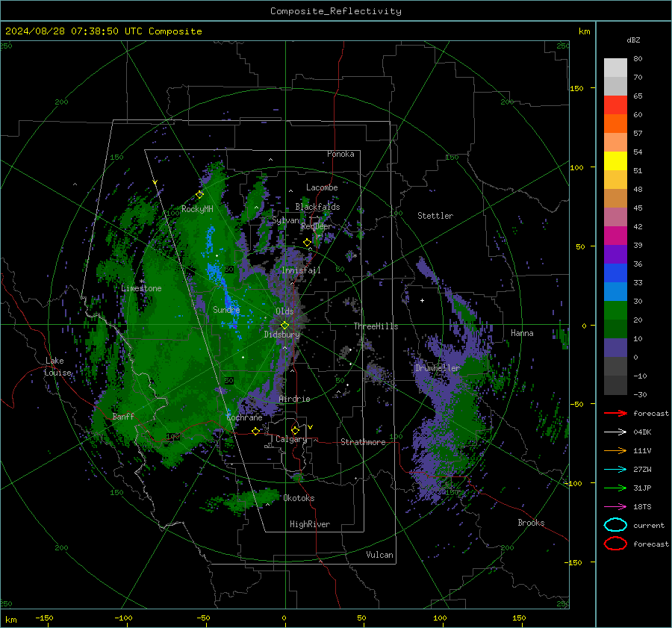Click the -150 tick on bottom axis
The height and width of the screenshot is (628, 672).
pyautogui.click(x=44, y=618)
